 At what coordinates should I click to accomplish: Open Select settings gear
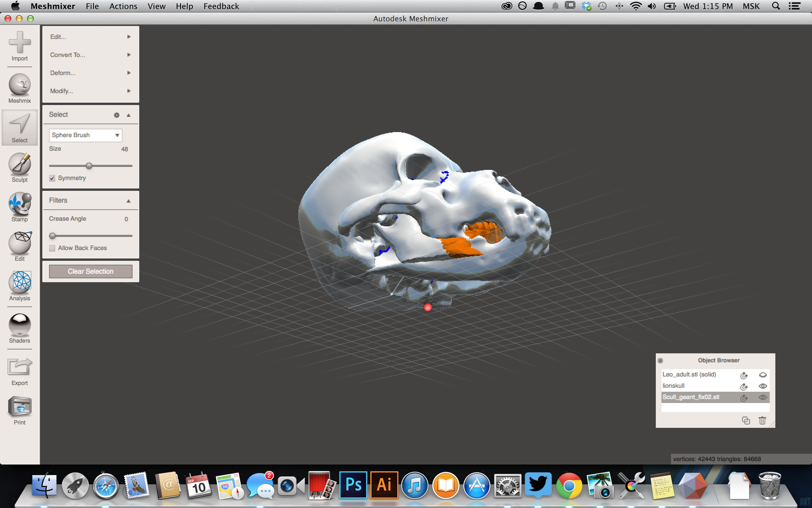click(x=116, y=115)
